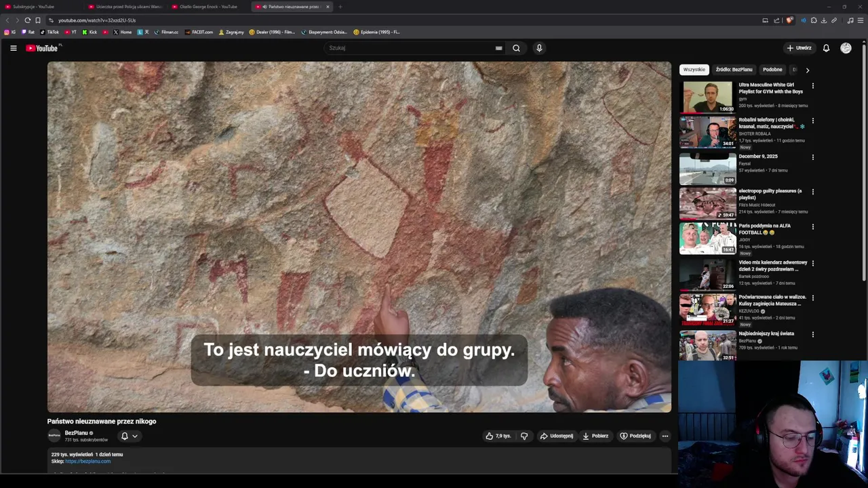868x488 pixels.
Task: Bookmark this page icon
Action: pyautogui.click(x=38, y=20)
